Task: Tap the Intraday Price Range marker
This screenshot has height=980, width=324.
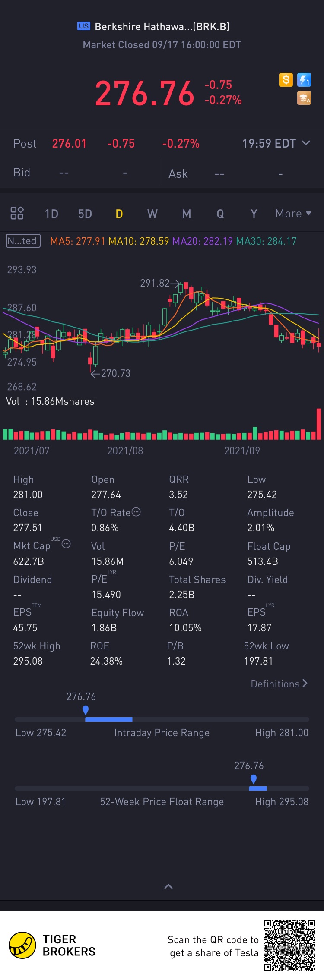Action: (x=86, y=710)
